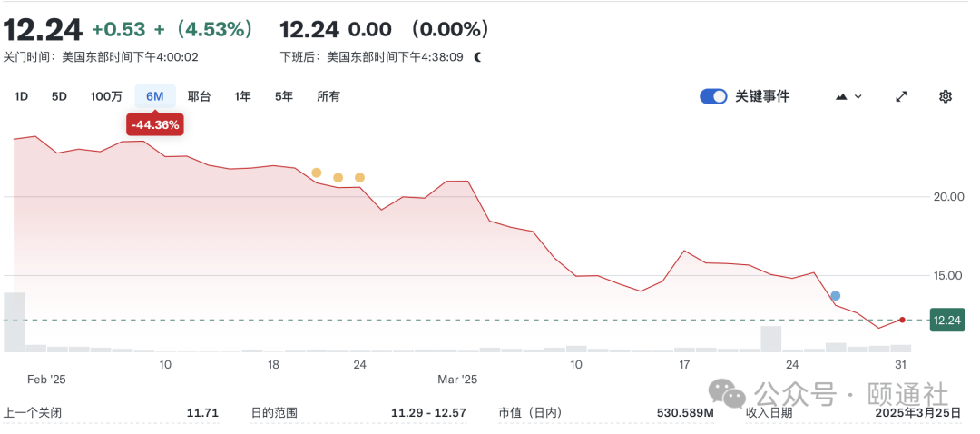Open chart settings gear

click(946, 96)
